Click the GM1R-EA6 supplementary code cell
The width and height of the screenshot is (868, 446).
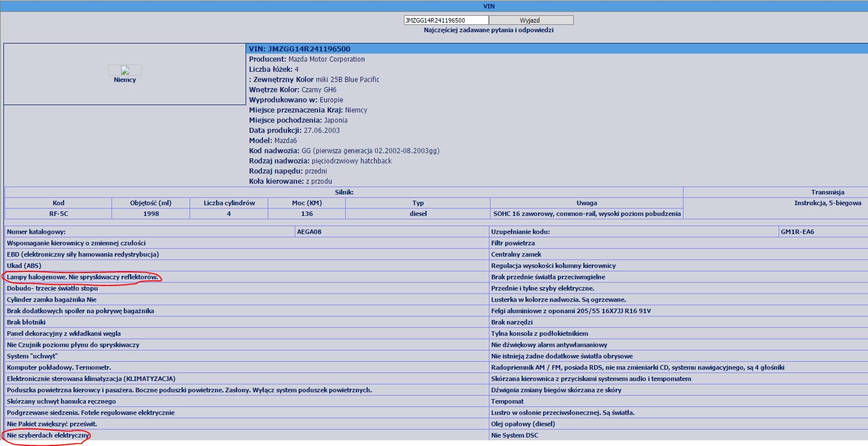coord(797,232)
